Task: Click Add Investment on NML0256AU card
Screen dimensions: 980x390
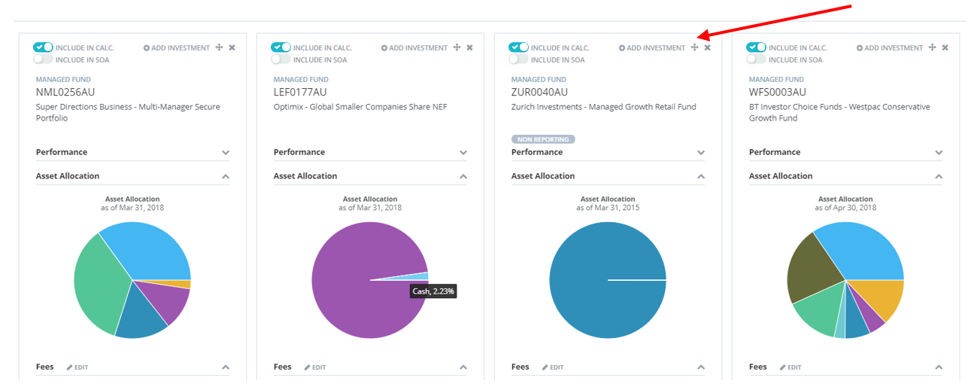Action: 177,47
